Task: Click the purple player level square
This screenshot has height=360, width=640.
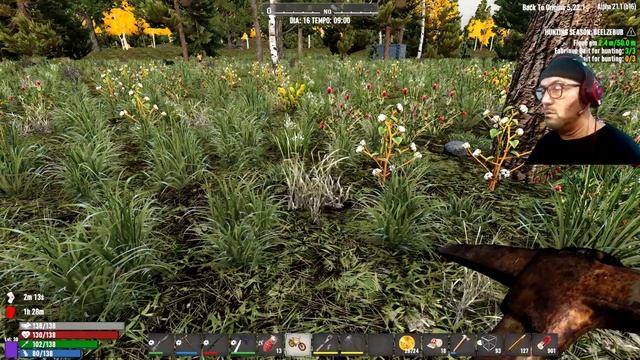Action: click(x=11, y=350)
